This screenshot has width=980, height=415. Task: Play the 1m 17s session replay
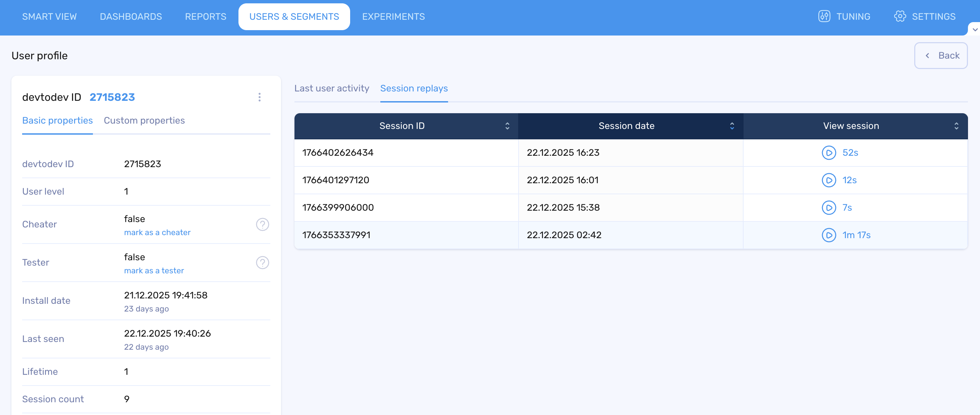[829, 235]
